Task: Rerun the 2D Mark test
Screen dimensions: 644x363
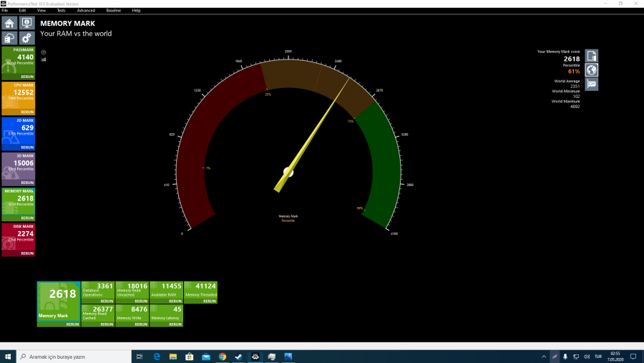Action: 27,147
